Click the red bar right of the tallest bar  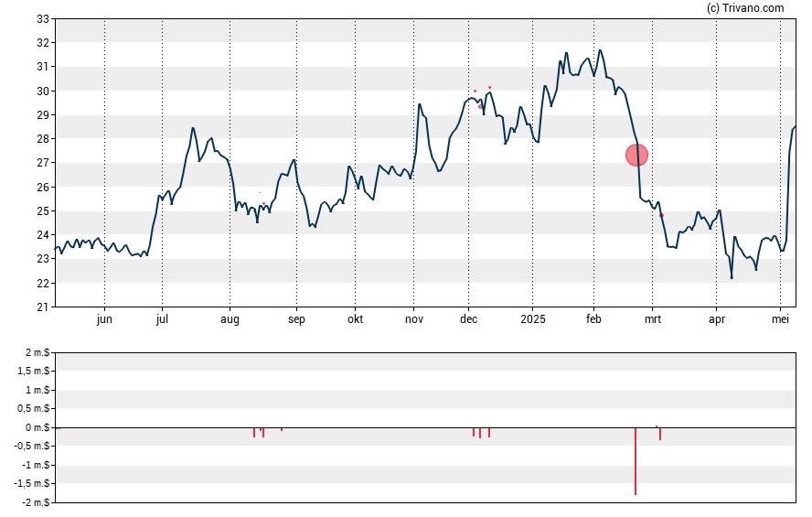pyautogui.click(x=660, y=434)
